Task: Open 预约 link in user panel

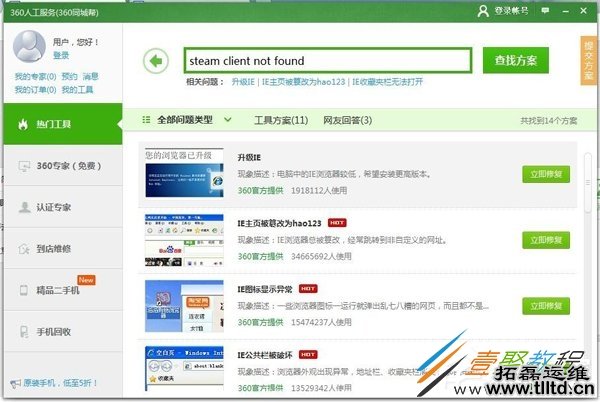Action: coord(69,76)
